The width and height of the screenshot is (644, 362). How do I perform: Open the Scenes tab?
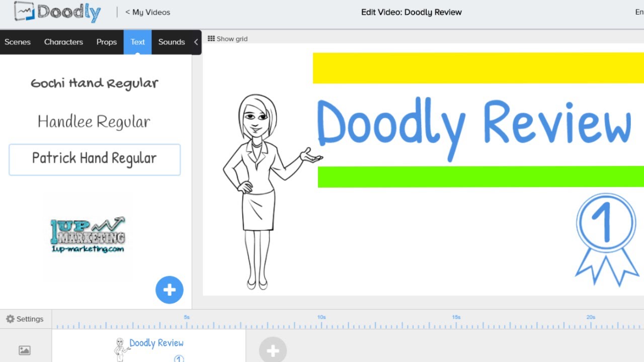(18, 42)
